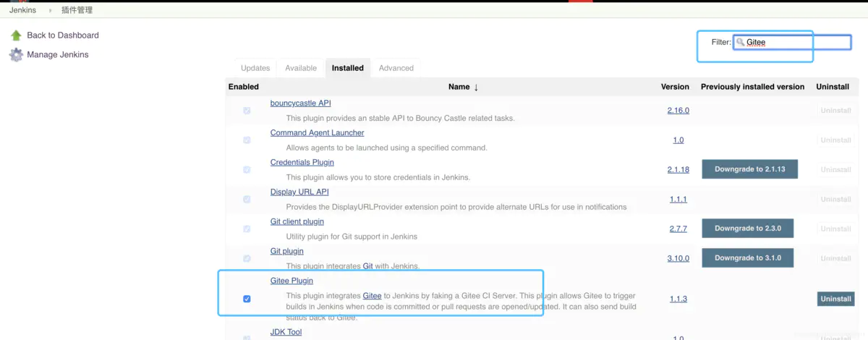Click version 2.7.7 link
This screenshot has height=340, width=868.
(x=678, y=229)
